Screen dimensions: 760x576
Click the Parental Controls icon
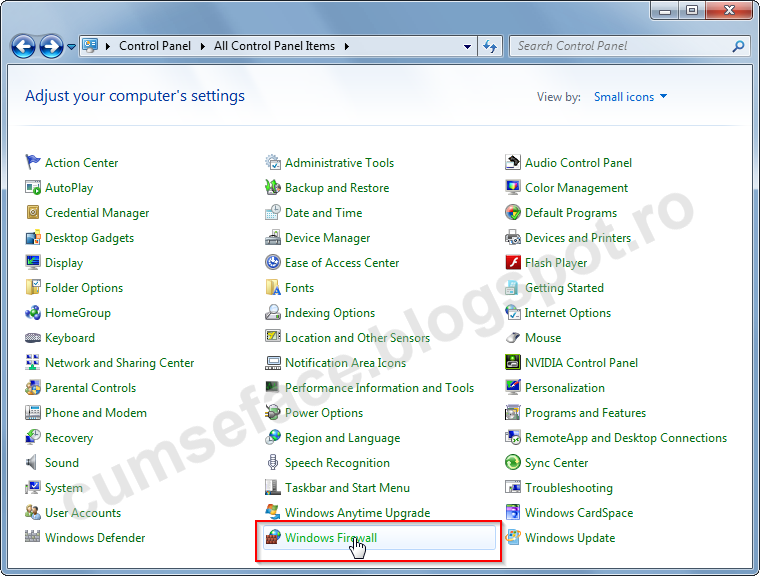tap(32, 387)
